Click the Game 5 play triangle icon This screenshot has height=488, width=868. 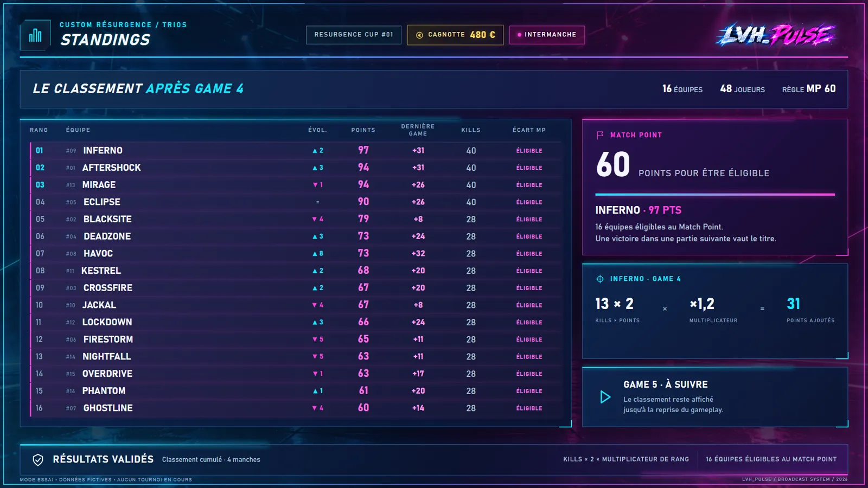point(605,397)
